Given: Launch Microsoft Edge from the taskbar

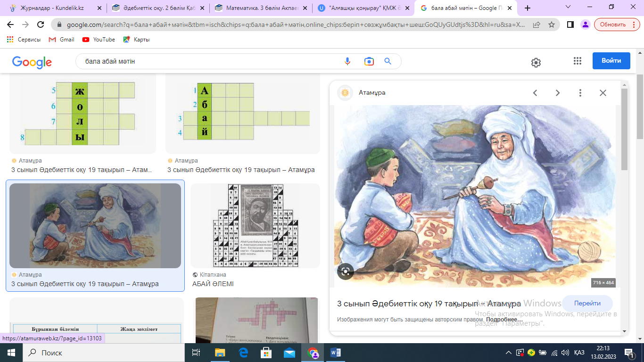Looking at the screenshot, I should pos(244,353).
